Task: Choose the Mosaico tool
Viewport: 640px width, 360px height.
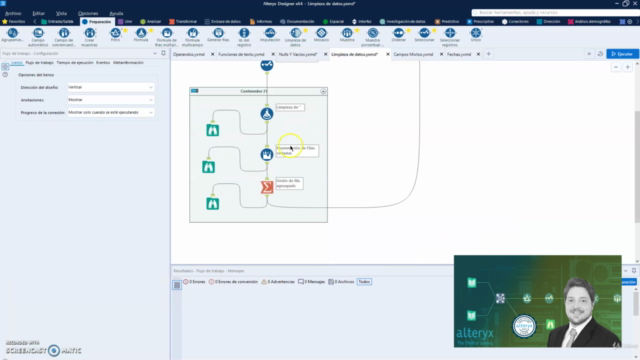Action: click(x=322, y=35)
